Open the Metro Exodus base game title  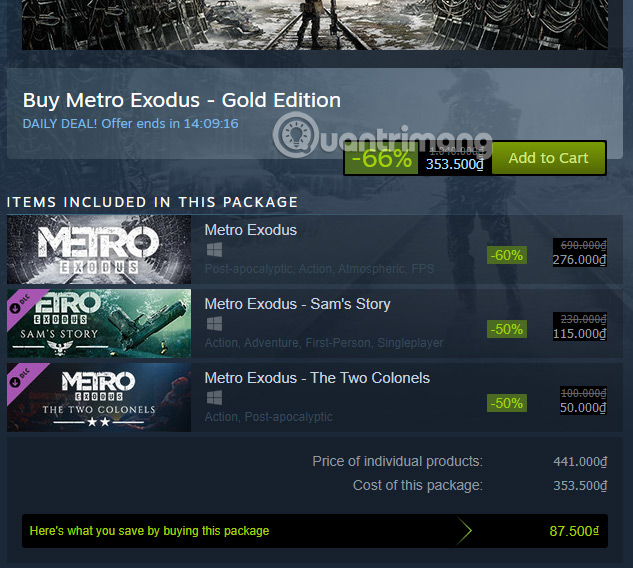[x=250, y=230]
